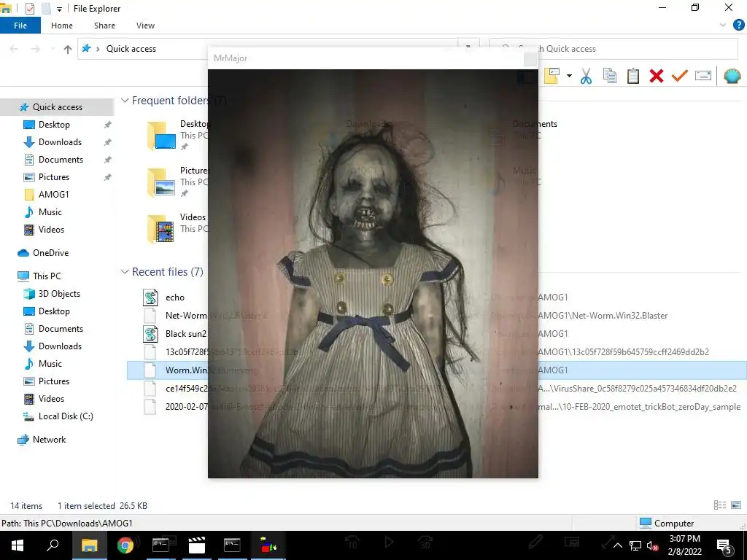Open Google Chrome from taskbar
Image resolution: width=747 pixels, height=560 pixels.
[125, 545]
